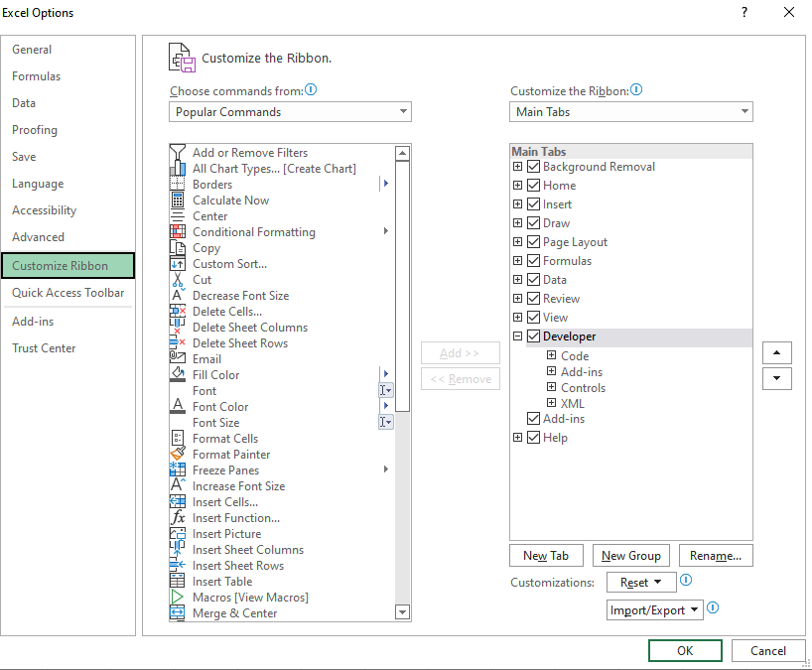The image size is (812, 670).
Task: Select the Conditional Formatting icon
Action: (178, 232)
